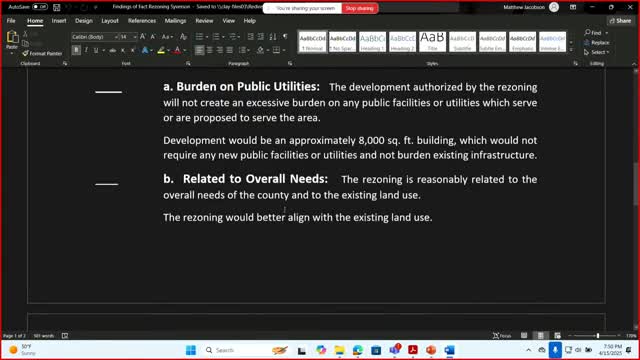
Task: Open the References ribbon tab
Action: click(142, 21)
